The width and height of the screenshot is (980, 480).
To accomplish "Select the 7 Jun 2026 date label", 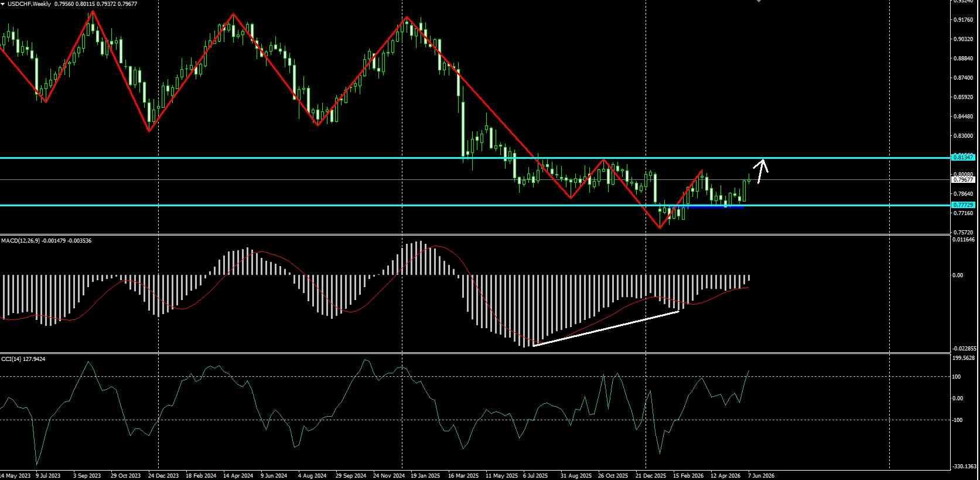I will click(x=761, y=476).
